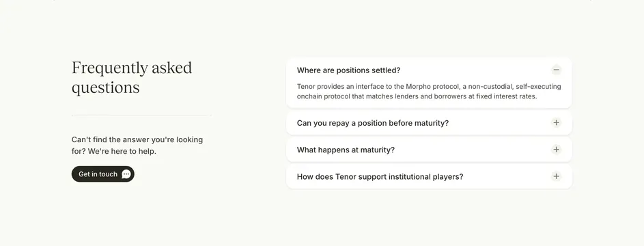Click the divider line below the FAQ heading
This screenshot has height=246, width=644.
tap(141, 115)
